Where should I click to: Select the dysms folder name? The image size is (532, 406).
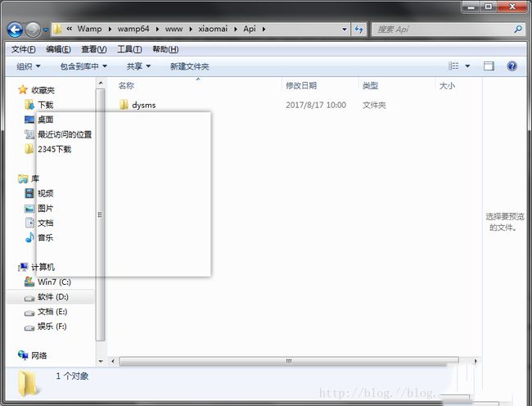(x=144, y=105)
